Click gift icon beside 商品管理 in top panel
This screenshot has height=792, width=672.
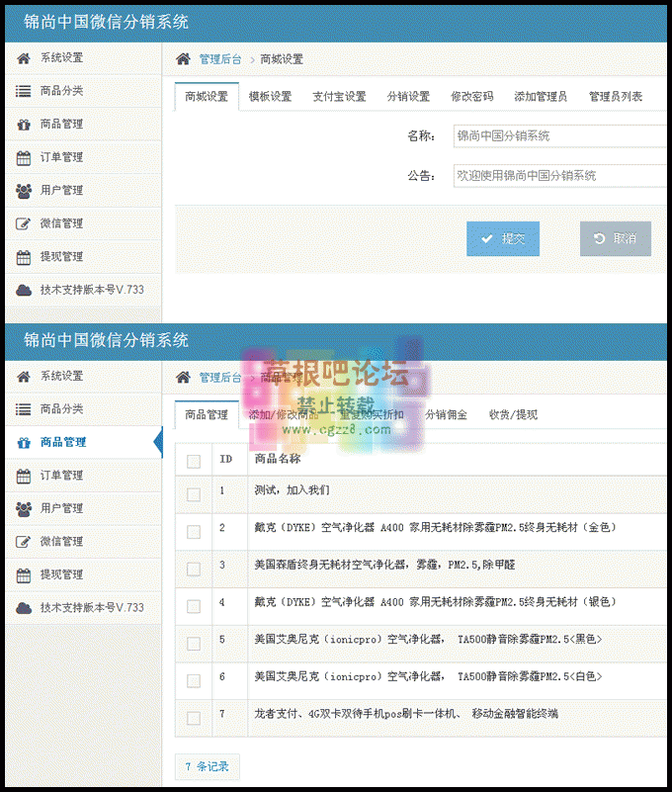24,125
